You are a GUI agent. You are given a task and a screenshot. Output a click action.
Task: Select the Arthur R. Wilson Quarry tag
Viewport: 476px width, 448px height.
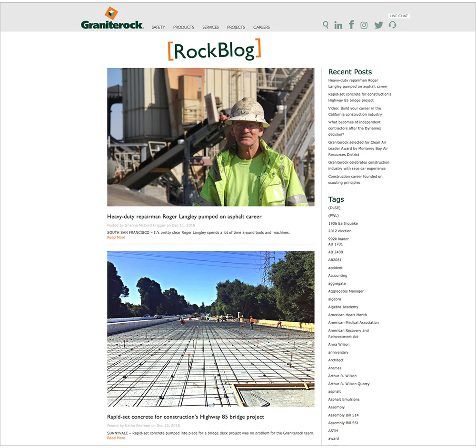[349, 384]
